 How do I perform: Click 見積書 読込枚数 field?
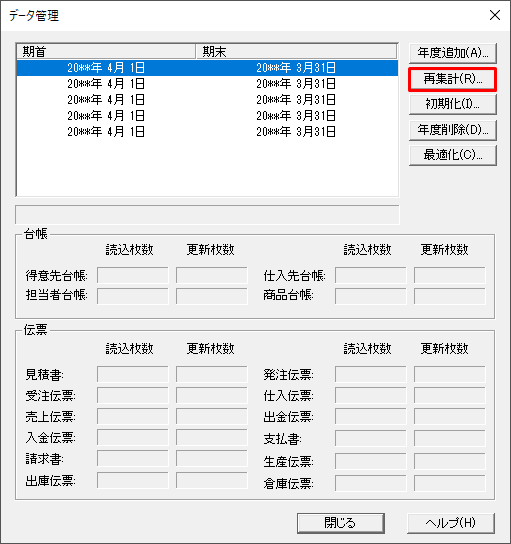(133, 374)
